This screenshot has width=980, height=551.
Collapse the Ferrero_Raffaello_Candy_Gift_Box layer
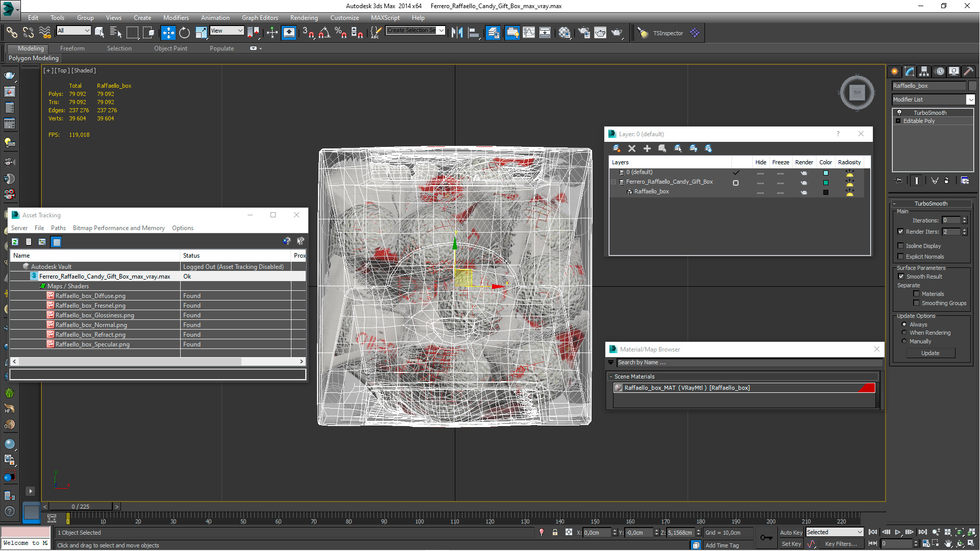(x=613, y=182)
